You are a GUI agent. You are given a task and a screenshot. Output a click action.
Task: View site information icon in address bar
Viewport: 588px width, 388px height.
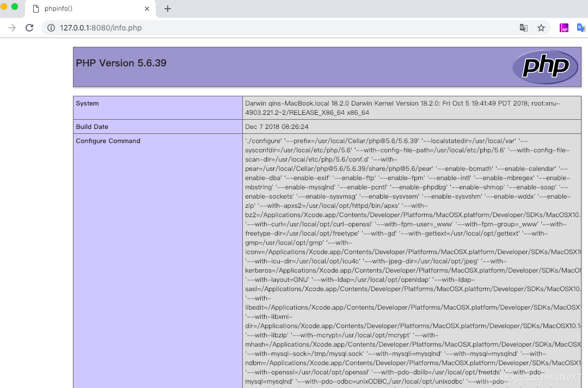pyautogui.click(x=51, y=28)
